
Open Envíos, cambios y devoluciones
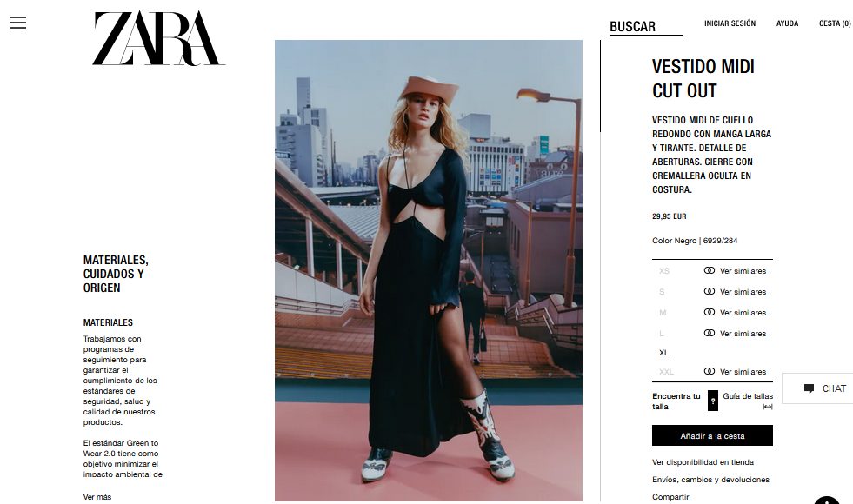pyautogui.click(x=710, y=479)
